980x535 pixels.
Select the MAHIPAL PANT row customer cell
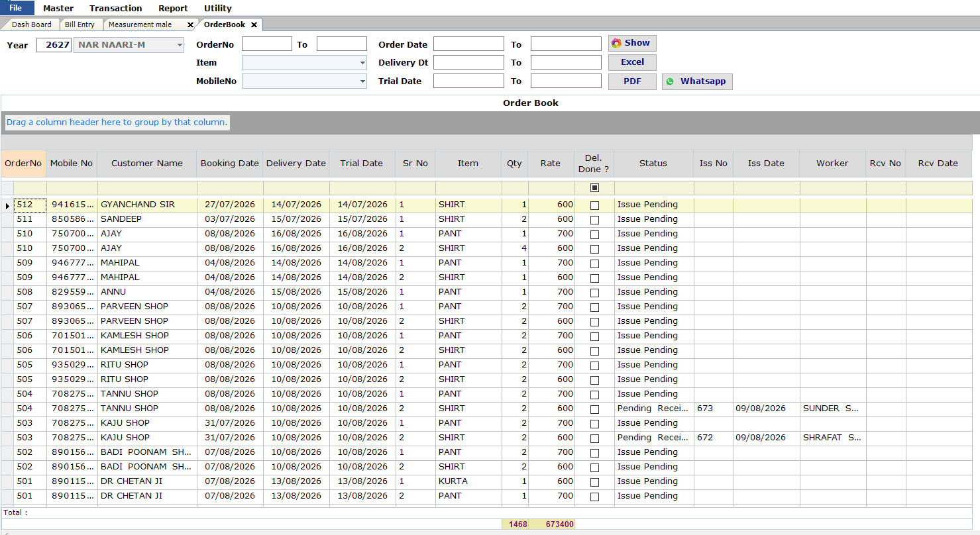click(x=147, y=263)
